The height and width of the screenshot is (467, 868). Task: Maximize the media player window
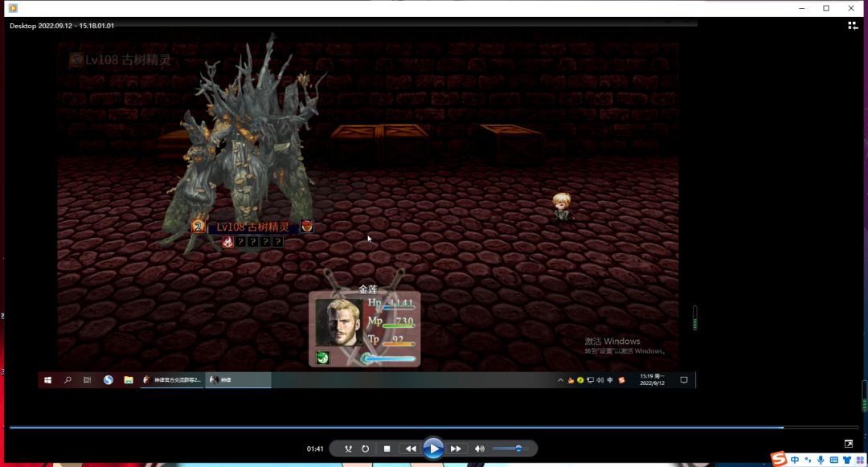point(826,8)
